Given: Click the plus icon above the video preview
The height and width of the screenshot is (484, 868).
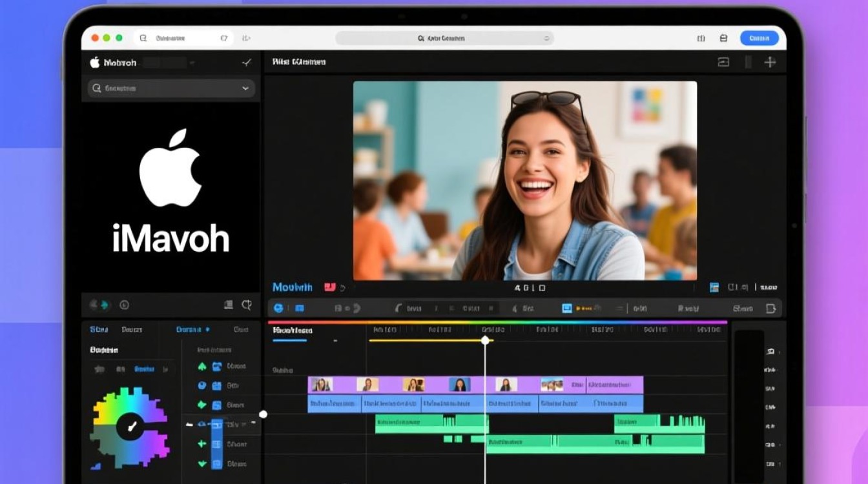Looking at the screenshot, I should (770, 62).
